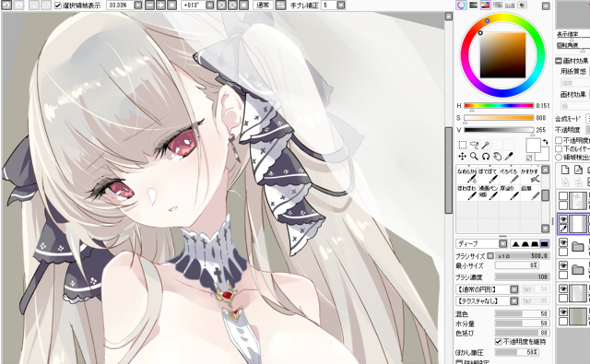Click the first folder layer icon
The height and width of the screenshot is (364, 590).
[577, 247]
